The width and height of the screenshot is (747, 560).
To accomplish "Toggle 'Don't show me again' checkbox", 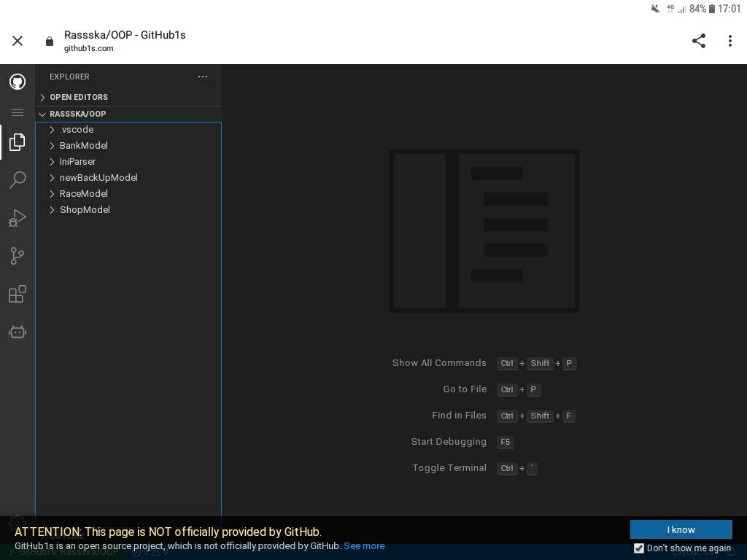I will click(x=639, y=548).
